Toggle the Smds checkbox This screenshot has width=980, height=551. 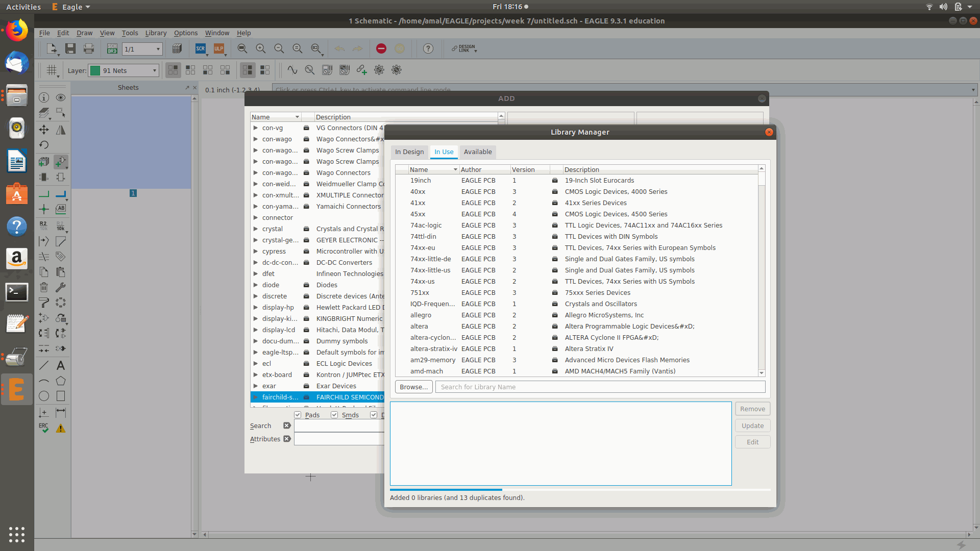(x=334, y=415)
